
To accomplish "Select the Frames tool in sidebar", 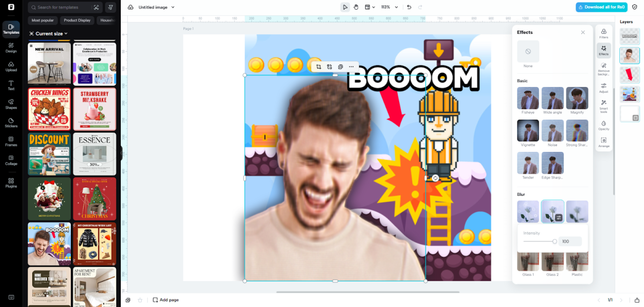I will pos(11,141).
